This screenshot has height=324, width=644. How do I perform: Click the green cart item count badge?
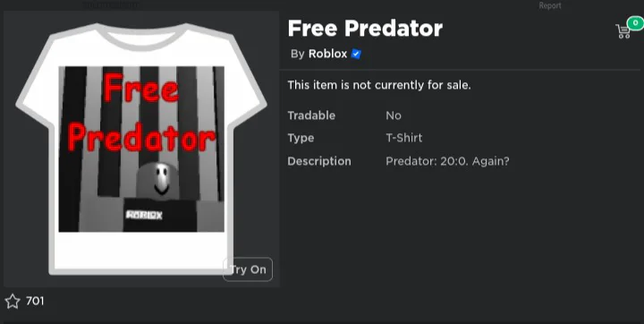pos(636,22)
